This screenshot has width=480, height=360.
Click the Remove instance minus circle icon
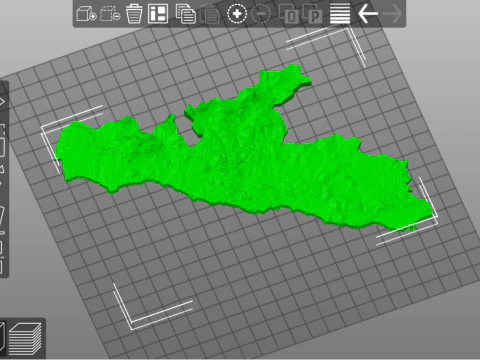261,14
